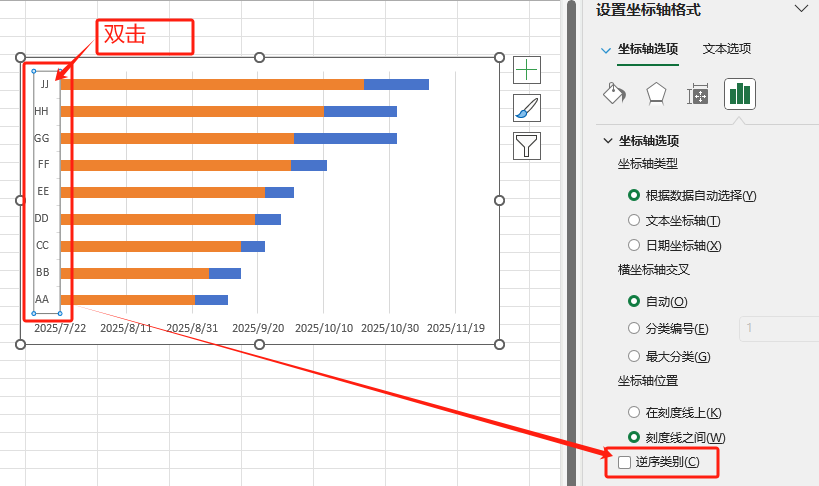Select Fill & Line paint bucket icon

click(x=614, y=94)
